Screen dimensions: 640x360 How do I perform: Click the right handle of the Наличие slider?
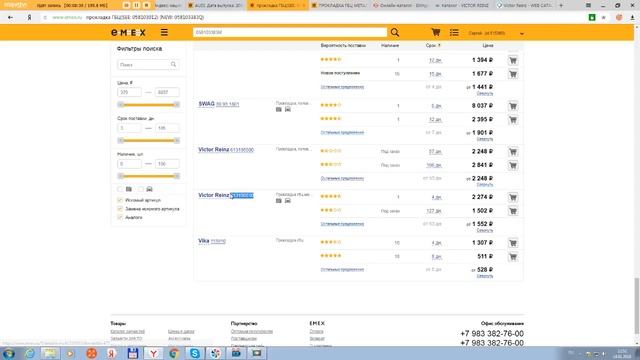[176, 176]
